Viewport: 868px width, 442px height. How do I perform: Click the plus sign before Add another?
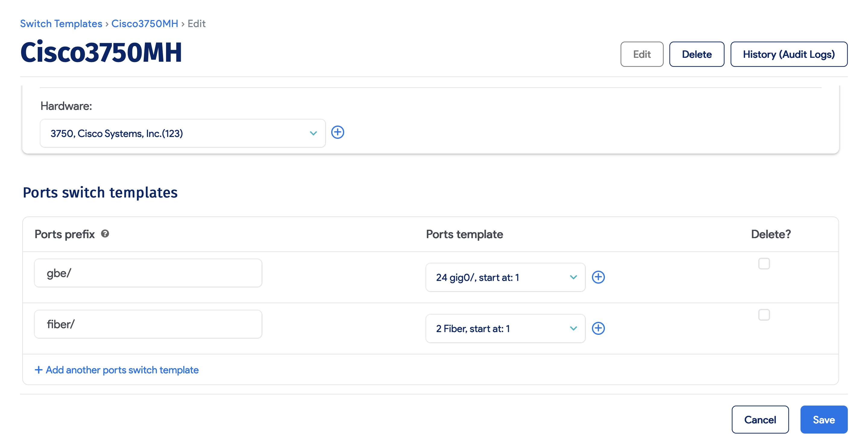point(38,370)
